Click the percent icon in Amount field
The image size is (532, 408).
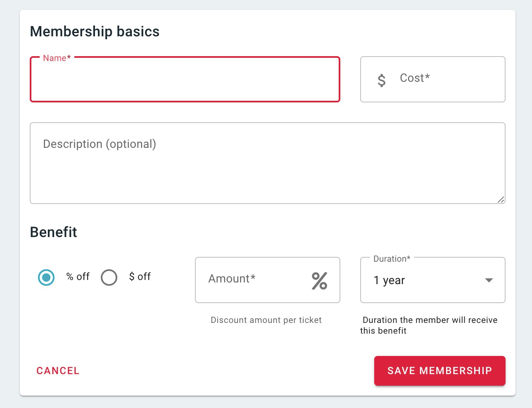319,280
